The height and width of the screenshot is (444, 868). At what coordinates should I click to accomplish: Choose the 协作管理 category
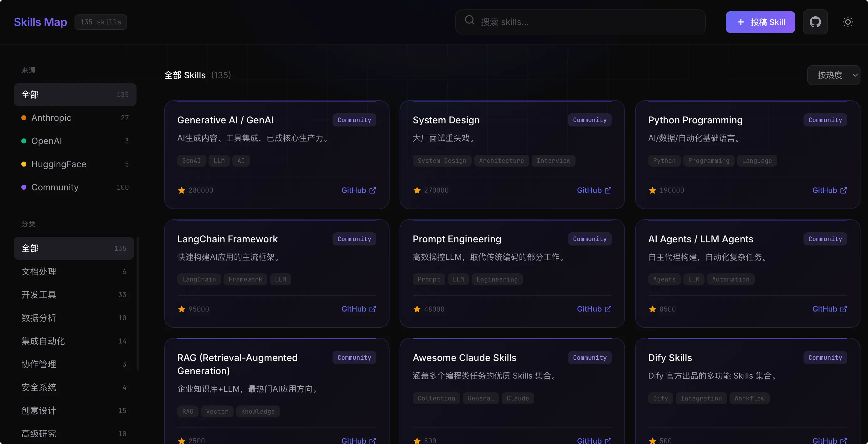(x=74, y=364)
